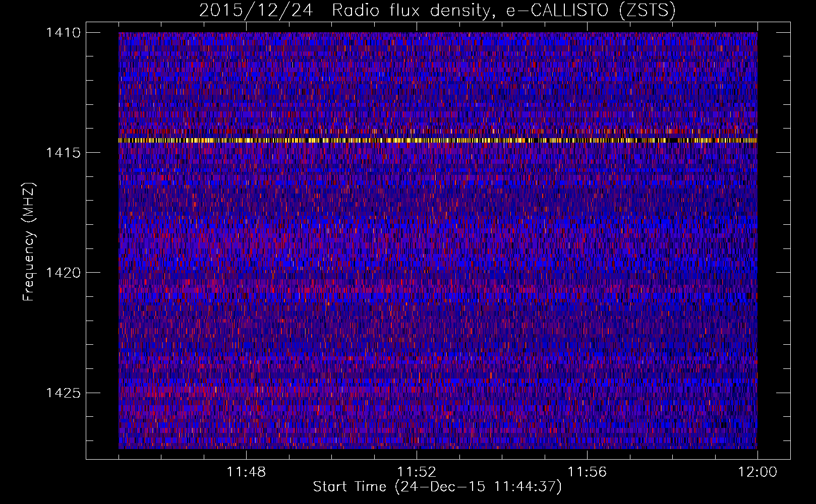The image size is (816, 504).
Task: Click the 11:52 time tick label
Action: (x=417, y=472)
